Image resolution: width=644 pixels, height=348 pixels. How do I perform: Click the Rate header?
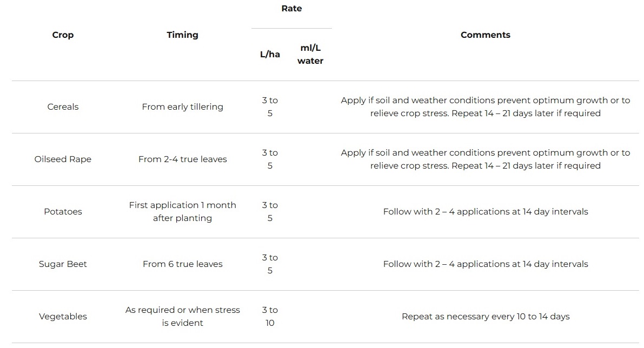coord(291,9)
